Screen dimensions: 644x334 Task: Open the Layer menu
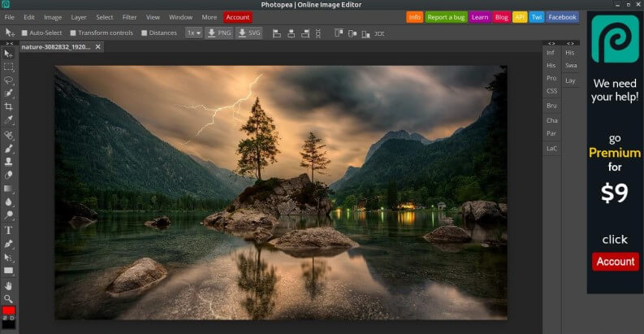point(79,17)
